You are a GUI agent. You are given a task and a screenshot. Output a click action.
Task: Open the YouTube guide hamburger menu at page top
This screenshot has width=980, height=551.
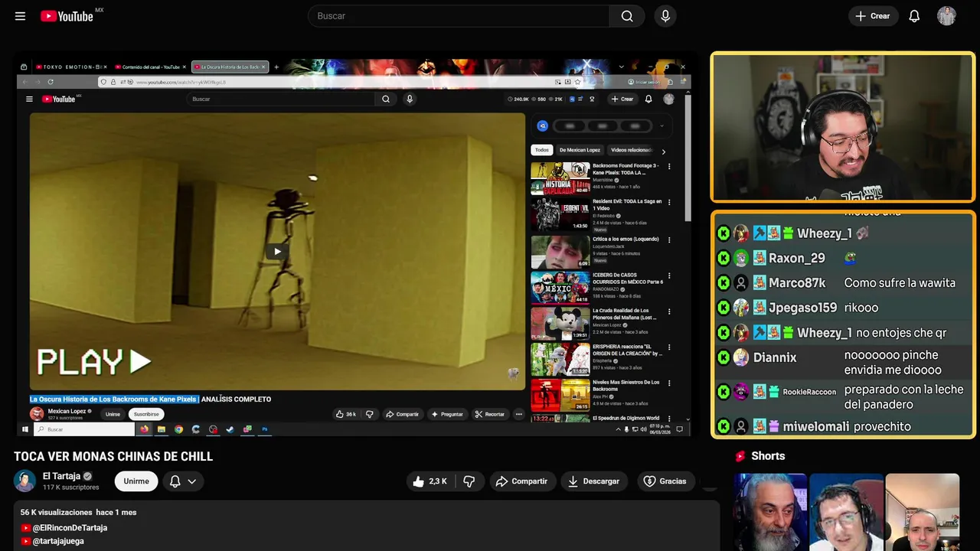[x=20, y=16]
